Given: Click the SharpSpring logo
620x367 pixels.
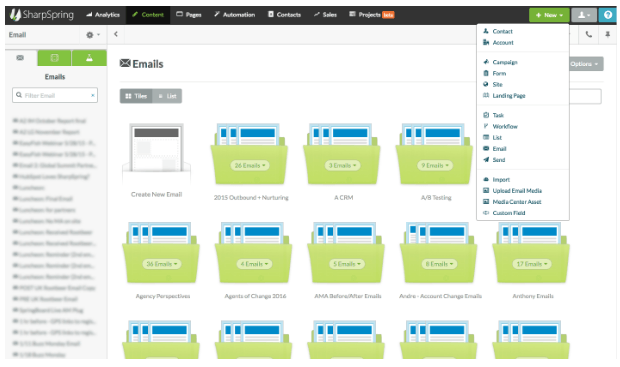Looking at the screenshot, I should click(42, 15).
